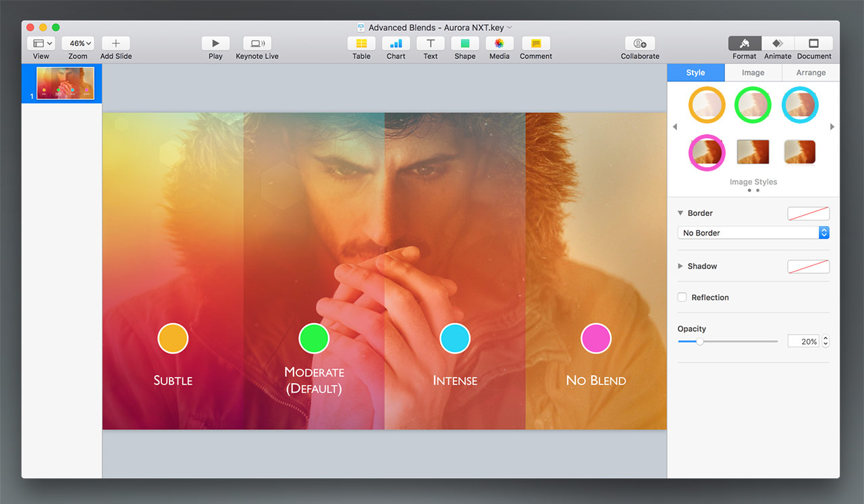Click the Opacity slider track
The width and height of the screenshot is (864, 504).
coord(742,341)
